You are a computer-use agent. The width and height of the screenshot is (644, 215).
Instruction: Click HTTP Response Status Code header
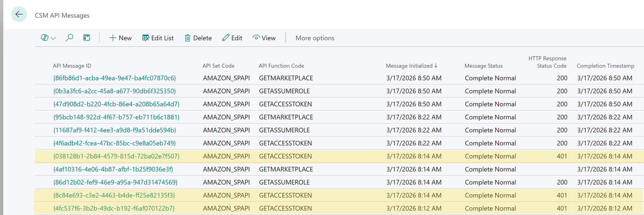coord(547,62)
